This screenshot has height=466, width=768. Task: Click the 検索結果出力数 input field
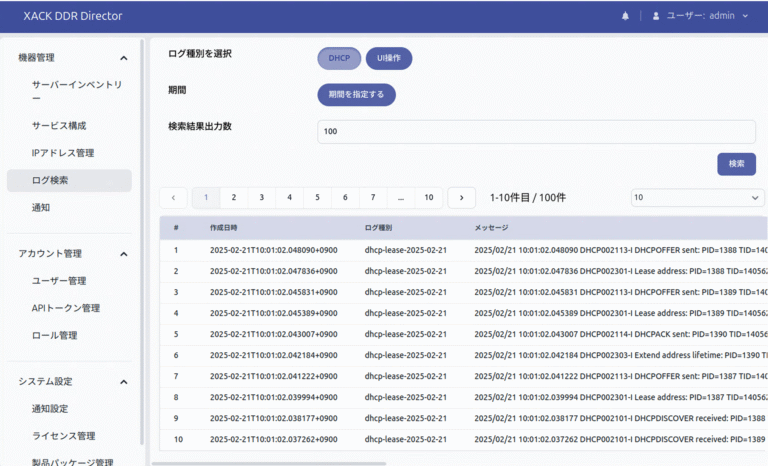pos(536,132)
